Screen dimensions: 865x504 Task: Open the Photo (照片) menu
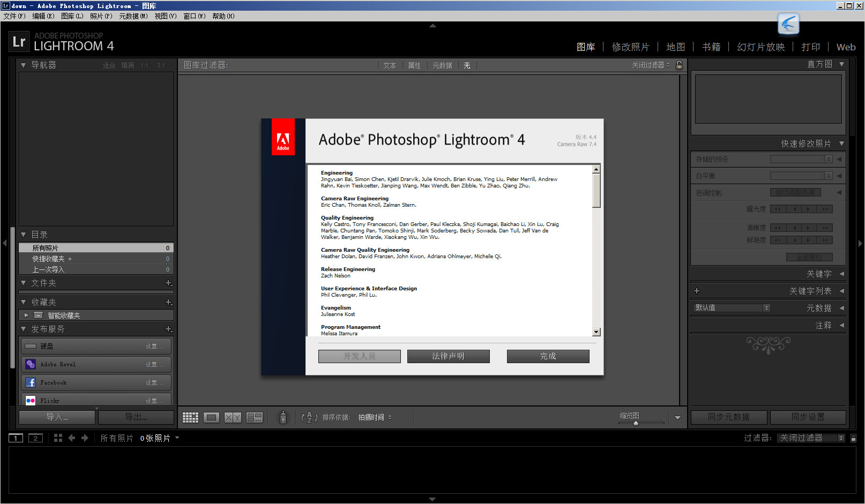pos(101,16)
